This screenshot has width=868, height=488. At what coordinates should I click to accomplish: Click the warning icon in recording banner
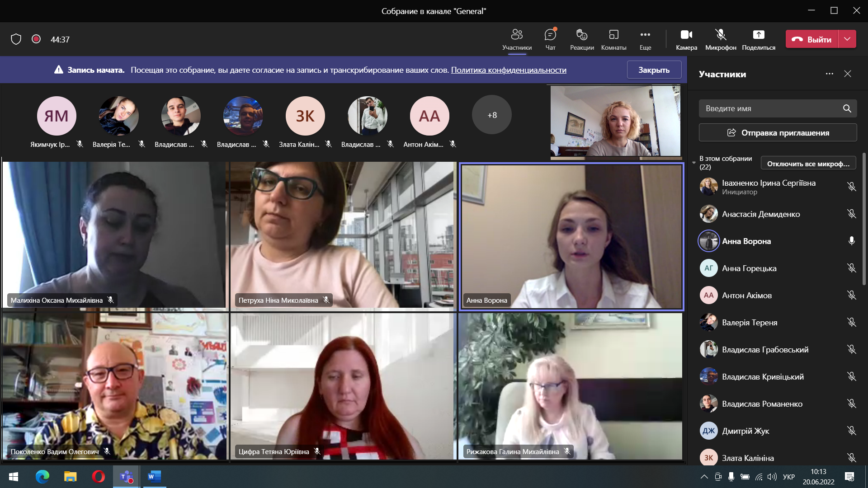click(x=59, y=70)
